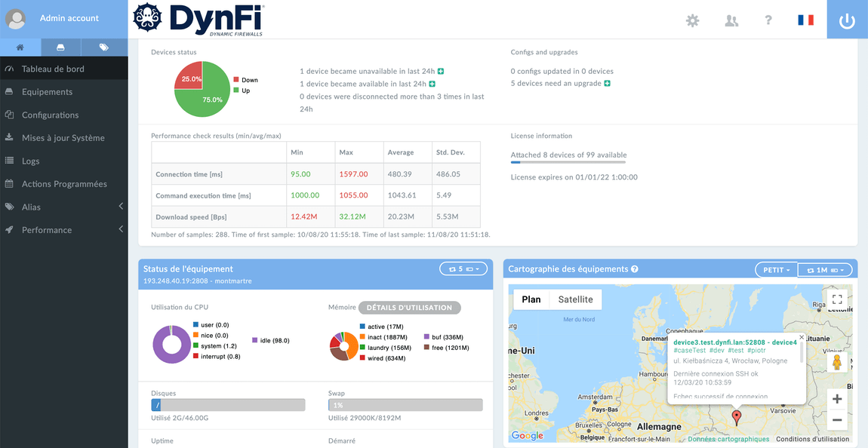
Task: Click the Street View pegman icon
Action: point(837,363)
